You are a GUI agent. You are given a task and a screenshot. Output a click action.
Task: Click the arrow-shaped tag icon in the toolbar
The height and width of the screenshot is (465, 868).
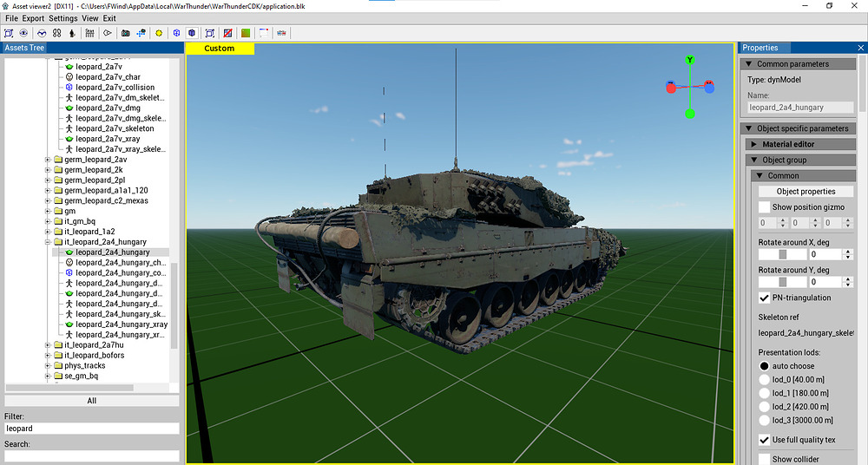pyautogui.click(x=108, y=33)
